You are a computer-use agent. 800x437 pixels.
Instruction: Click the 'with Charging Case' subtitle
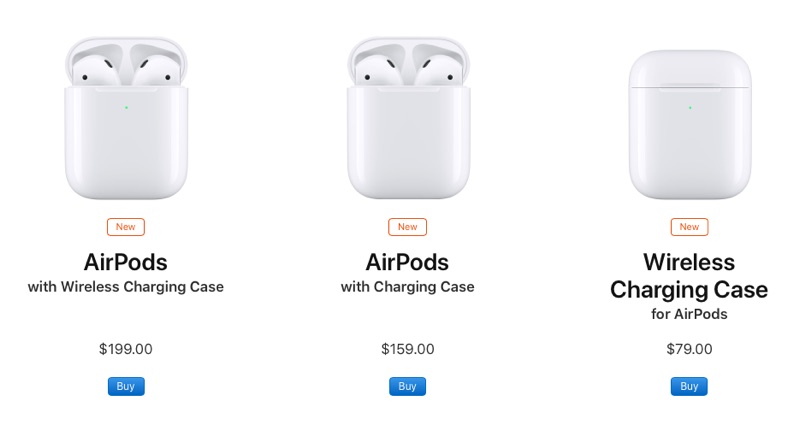407,287
